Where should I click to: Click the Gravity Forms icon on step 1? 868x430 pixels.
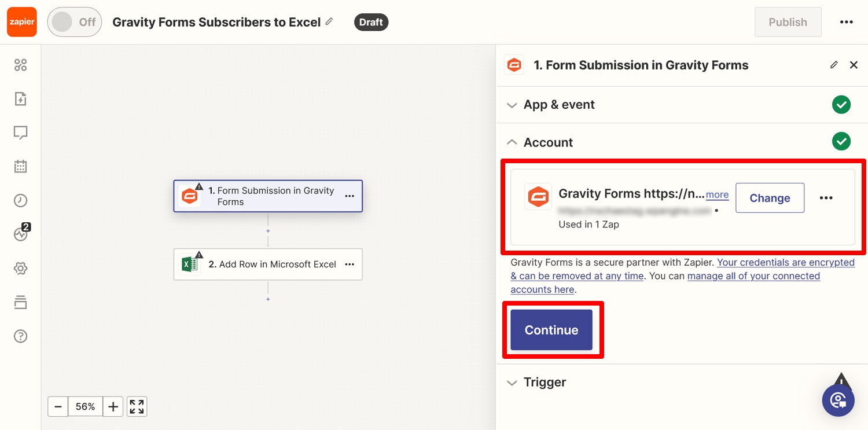189,196
